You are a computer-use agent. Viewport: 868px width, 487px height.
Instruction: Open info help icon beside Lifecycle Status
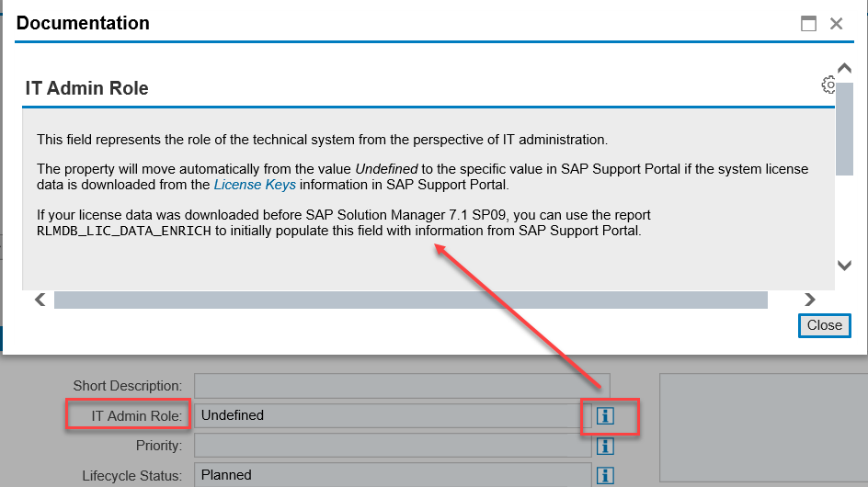(x=605, y=475)
